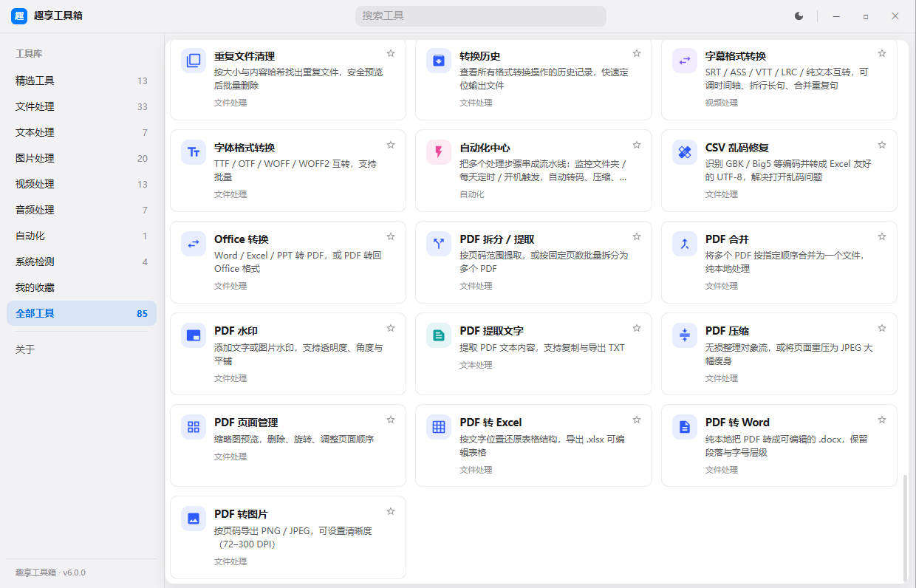Click the 搜索工具 search field
This screenshot has width=916, height=588.
click(x=481, y=16)
